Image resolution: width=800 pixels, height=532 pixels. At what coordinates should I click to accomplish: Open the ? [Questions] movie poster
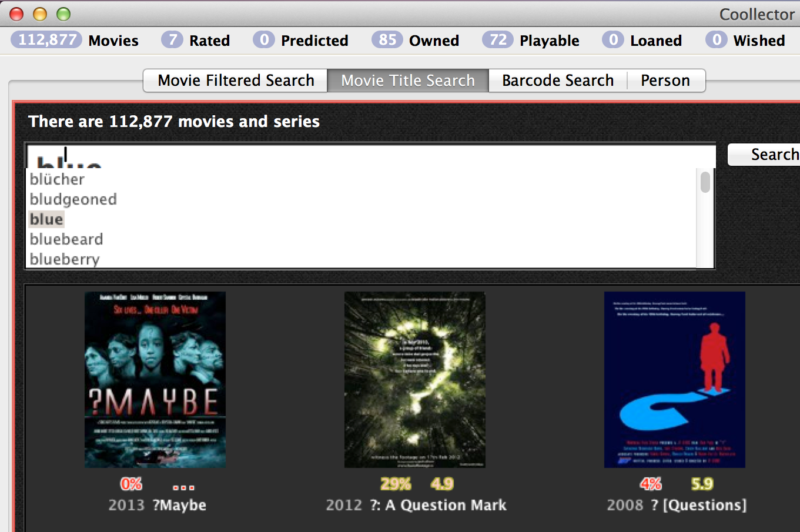[675, 380]
